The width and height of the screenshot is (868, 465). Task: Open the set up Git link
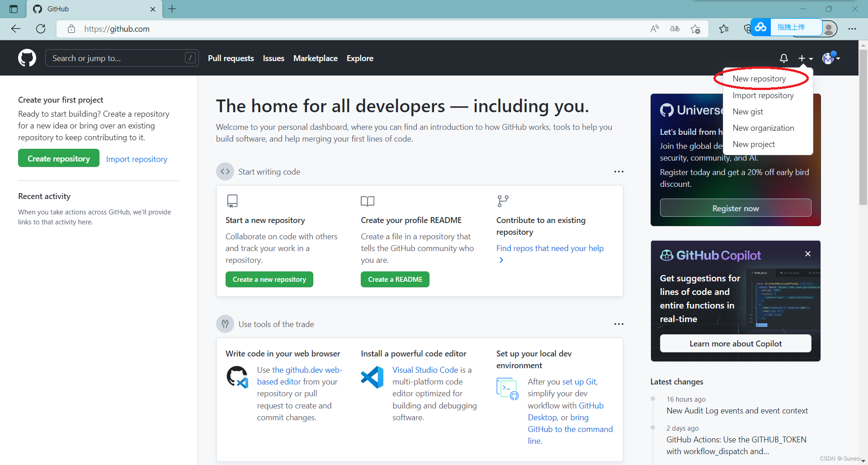(x=579, y=382)
